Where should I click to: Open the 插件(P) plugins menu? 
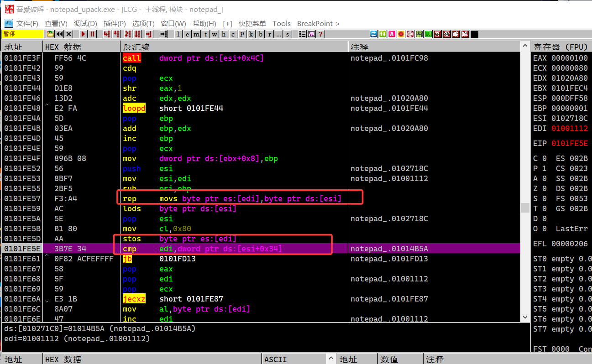(115, 24)
